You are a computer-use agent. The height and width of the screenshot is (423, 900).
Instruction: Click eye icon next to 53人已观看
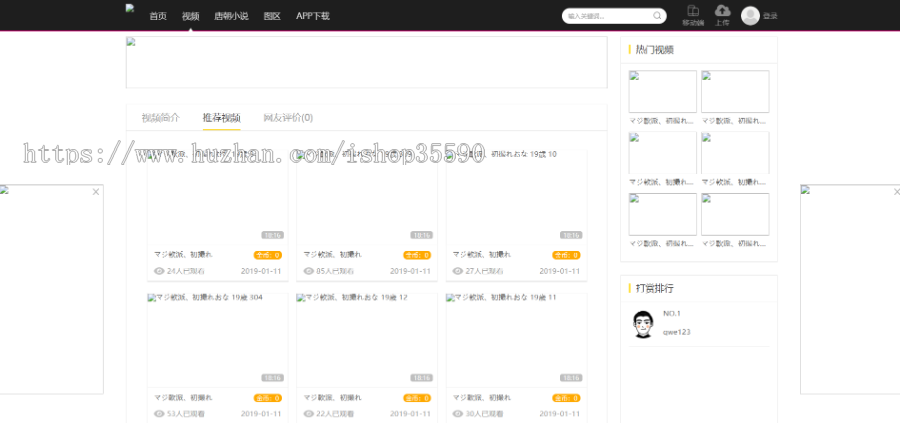(158, 413)
